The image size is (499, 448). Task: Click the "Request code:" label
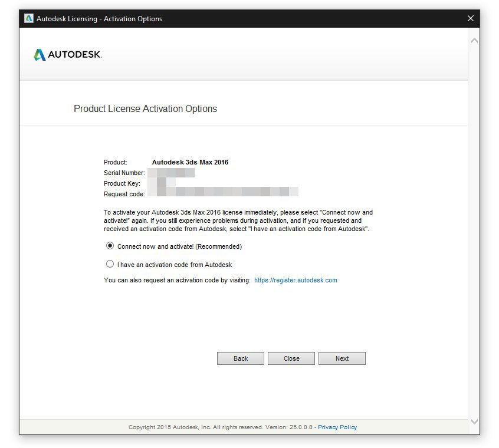tap(124, 194)
